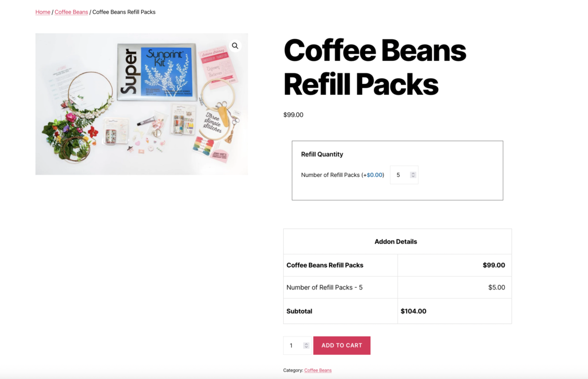Click the $99.00 price under product title
Viewport: 588px width, 379px height.
click(x=293, y=115)
